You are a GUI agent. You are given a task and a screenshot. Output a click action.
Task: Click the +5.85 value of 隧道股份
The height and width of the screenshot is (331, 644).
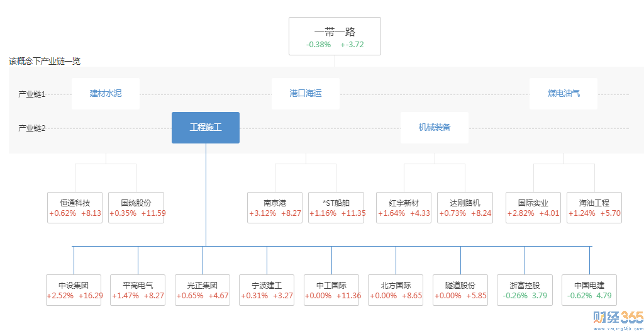(x=477, y=296)
